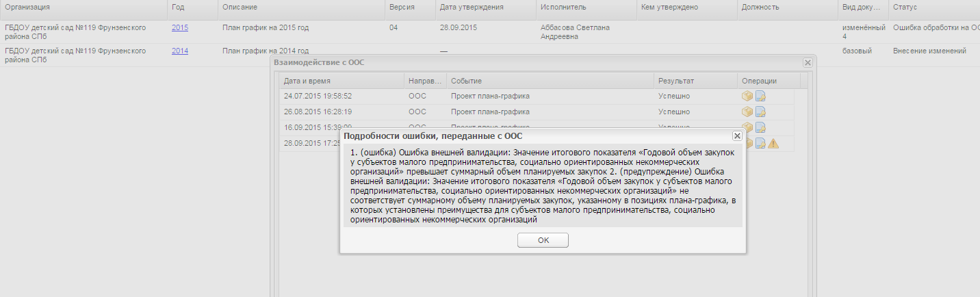Sort by the Год column header
The width and height of the screenshot is (980, 297).
click(x=192, y=7)
